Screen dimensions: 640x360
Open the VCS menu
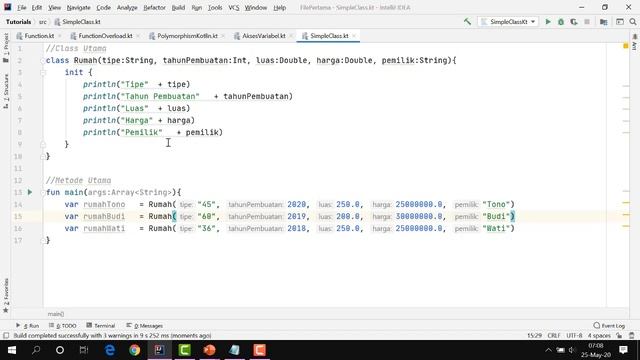233,7
